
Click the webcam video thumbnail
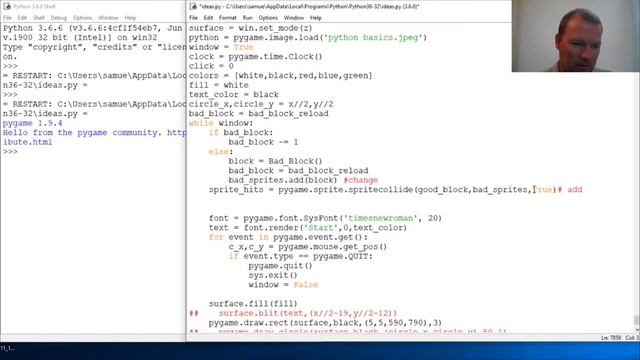click(x=576, y=36)
